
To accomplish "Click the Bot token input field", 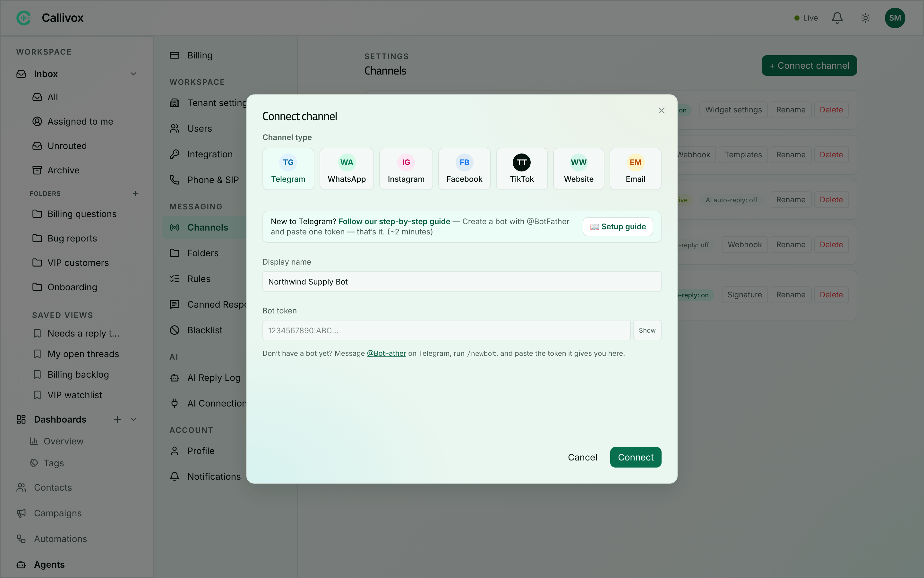I will 446,330.
